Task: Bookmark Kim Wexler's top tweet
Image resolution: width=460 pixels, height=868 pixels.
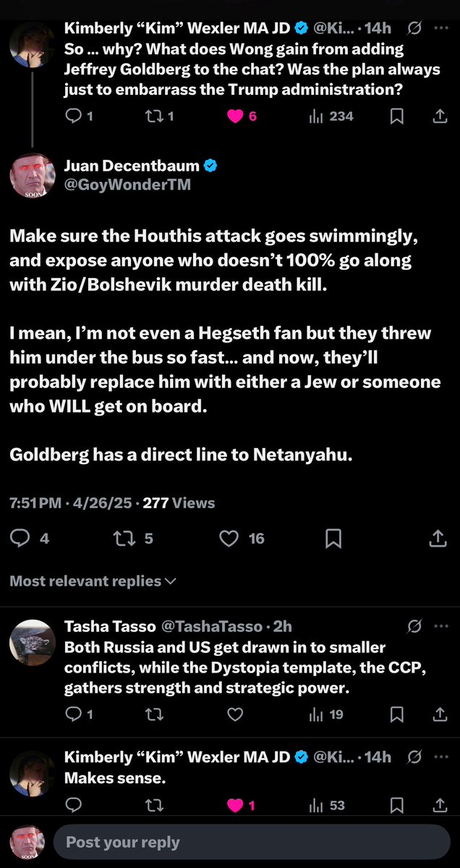Action: click(396, 116)
